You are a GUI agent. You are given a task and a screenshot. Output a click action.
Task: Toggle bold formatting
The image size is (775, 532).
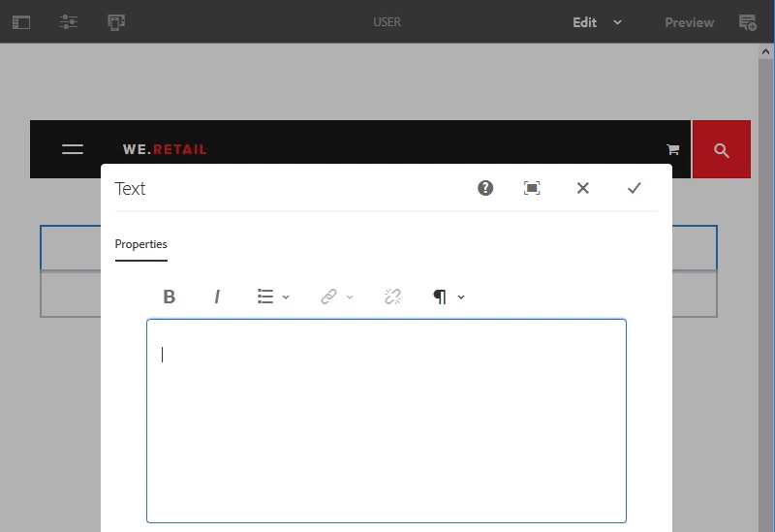point(169,297)
